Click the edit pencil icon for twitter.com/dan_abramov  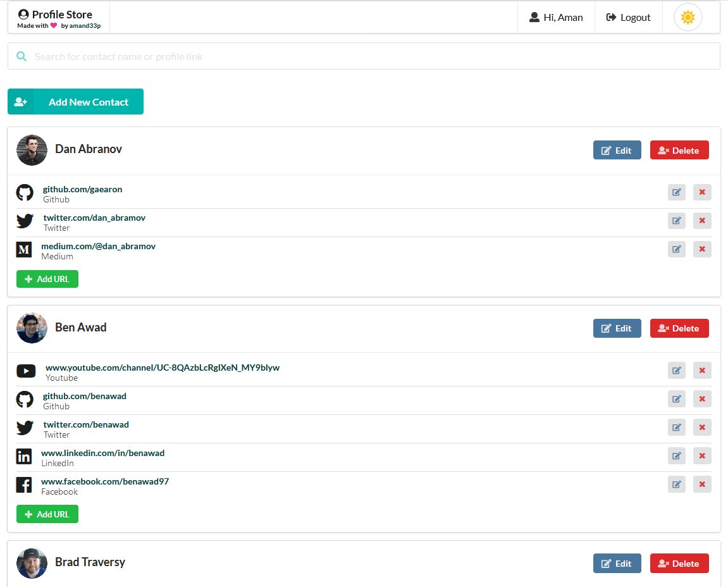[676, 220]
